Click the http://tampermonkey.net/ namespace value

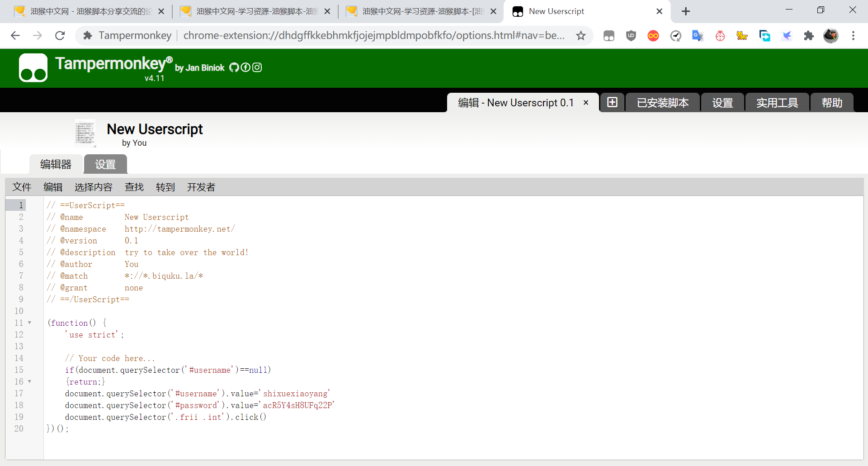(x=180, y=229)
